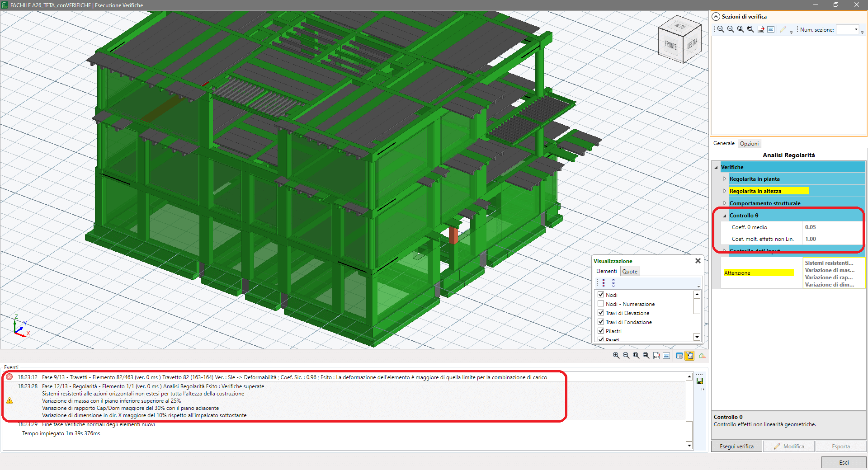Select the Coeff. θ medio value 0.05
Viewport: 868px width, 470px height.
click(x=833, y=227)
